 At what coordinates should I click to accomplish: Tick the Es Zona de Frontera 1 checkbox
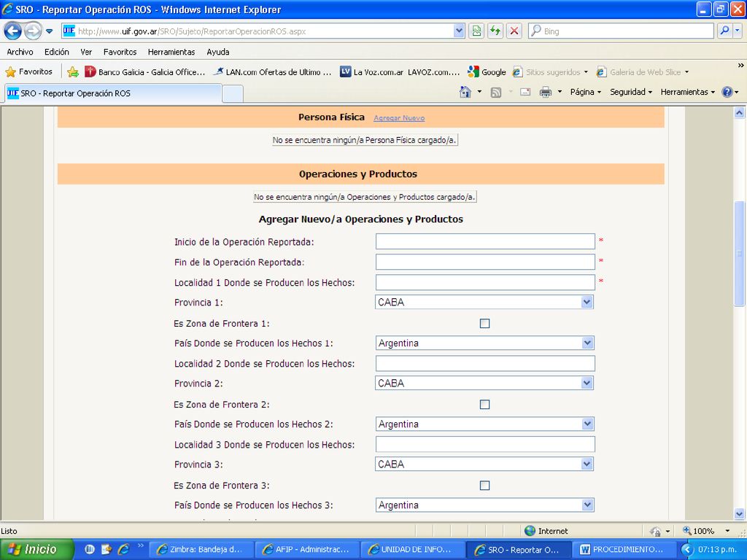(484, 323)
